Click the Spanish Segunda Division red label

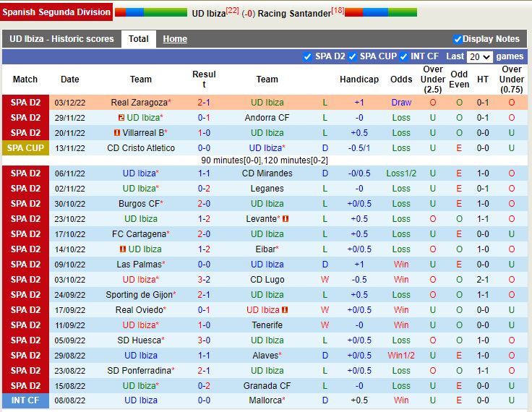[x=56, y=12]
